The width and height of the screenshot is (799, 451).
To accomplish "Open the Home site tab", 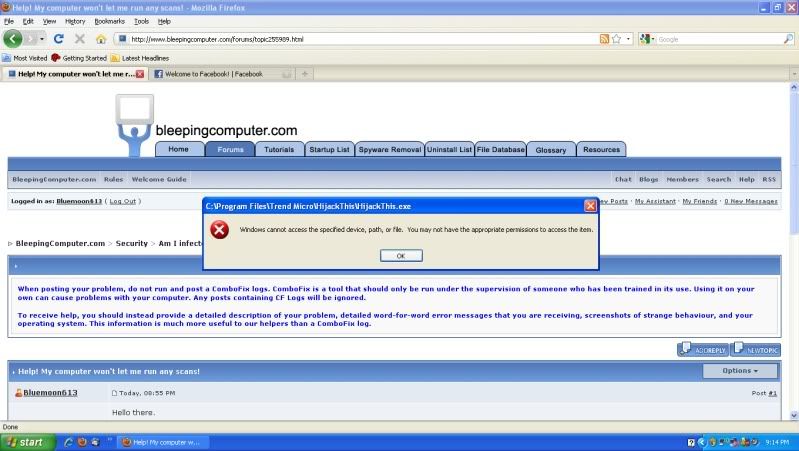I will [x=179, y=149].
